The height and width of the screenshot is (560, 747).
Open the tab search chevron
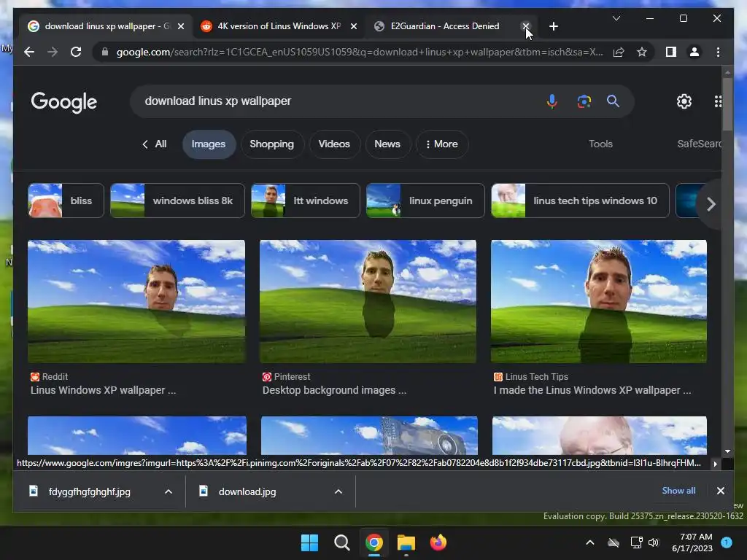(616, 18)
